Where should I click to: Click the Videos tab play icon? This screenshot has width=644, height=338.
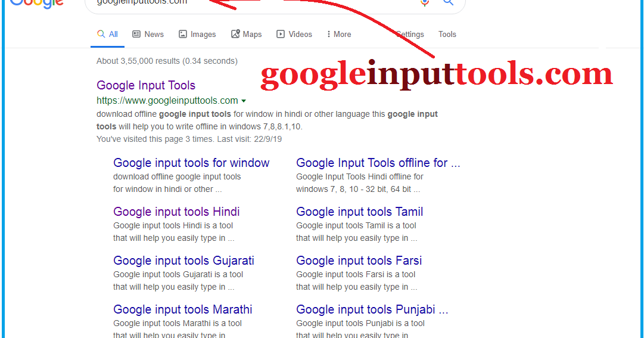pos(281,34)
